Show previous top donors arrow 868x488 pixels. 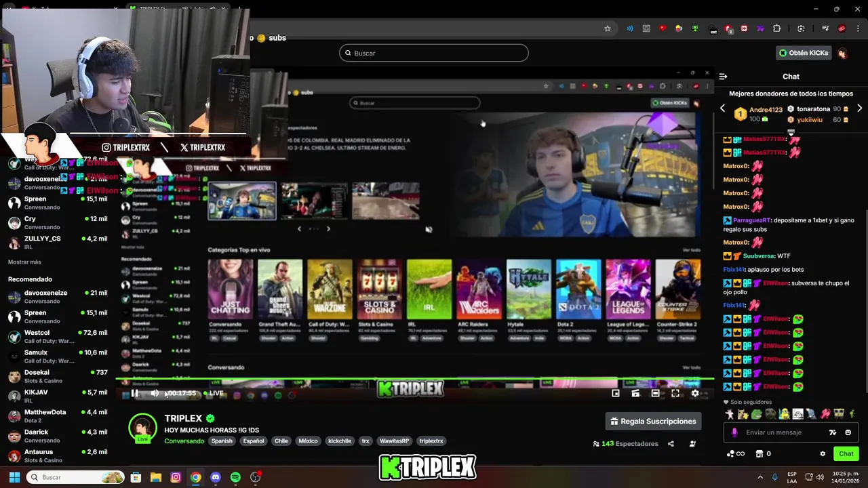[x=722, y=108]
